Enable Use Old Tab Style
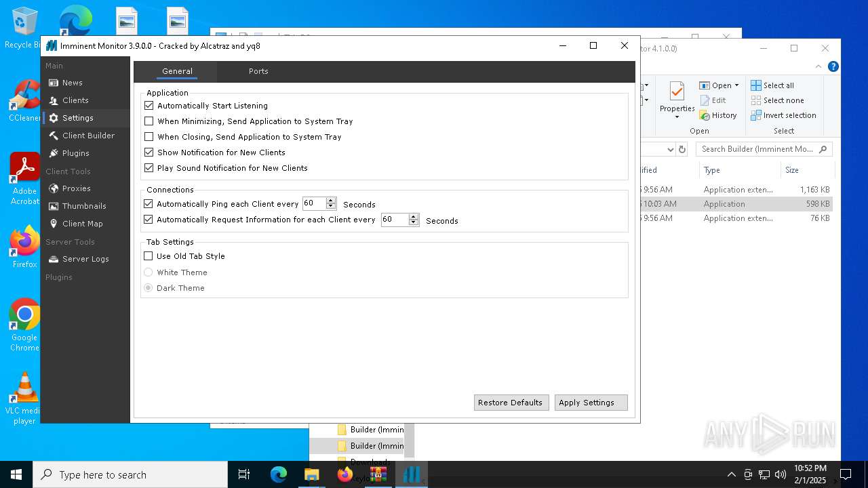 pos(149,256)
